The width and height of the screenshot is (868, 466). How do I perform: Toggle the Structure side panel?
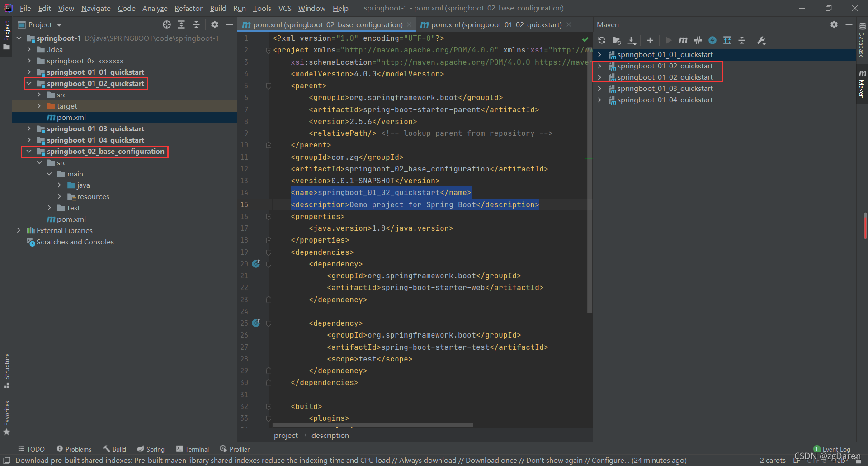click(x=6, y=371)
